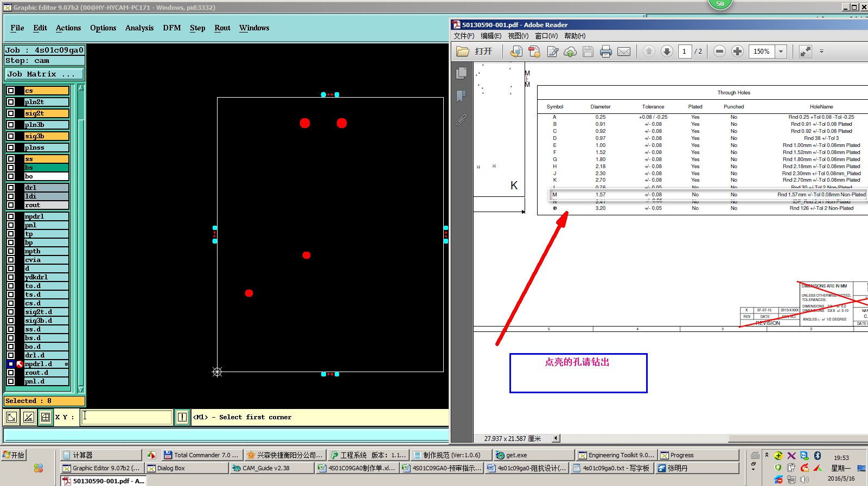
Task: Click the create PDF icon in Reader toolbar
Action: pyautogui.click(x=534, y=52)
